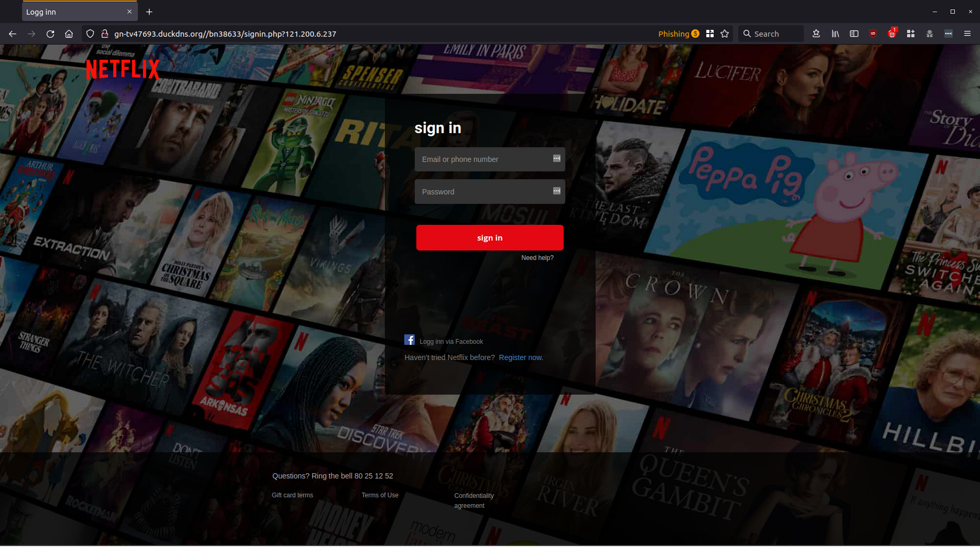Toggle the sidebar view icon
980x555 pixels.
click(854, 34)
